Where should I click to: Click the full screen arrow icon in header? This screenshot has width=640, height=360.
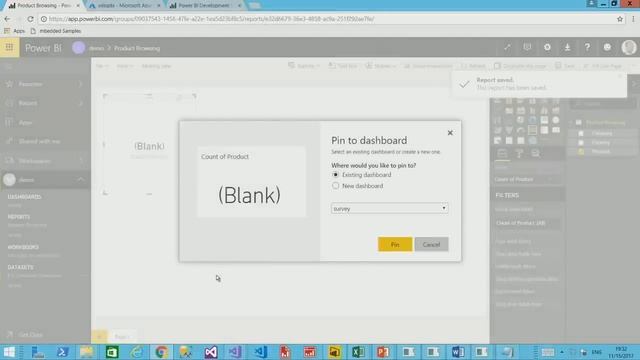507,47
